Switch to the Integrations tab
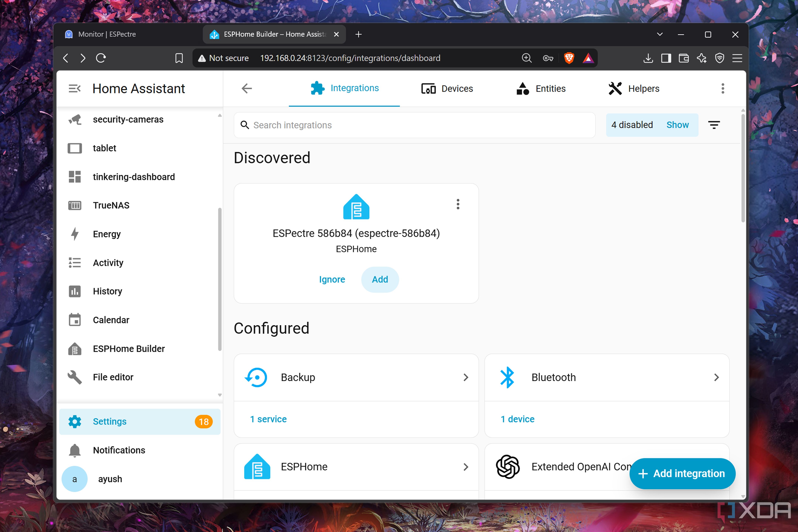Screen dimensions: 798x532 [x=344, y=88]
